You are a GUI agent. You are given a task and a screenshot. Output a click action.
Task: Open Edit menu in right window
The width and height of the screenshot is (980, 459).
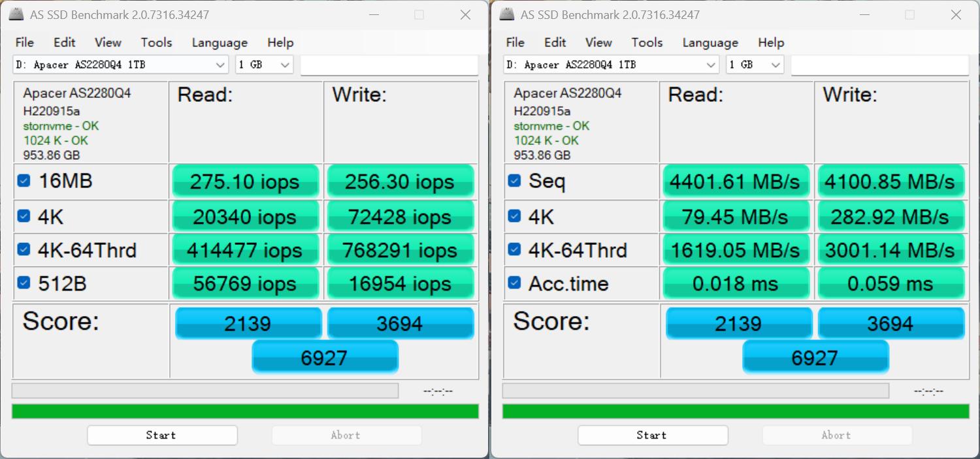point(555,42)
